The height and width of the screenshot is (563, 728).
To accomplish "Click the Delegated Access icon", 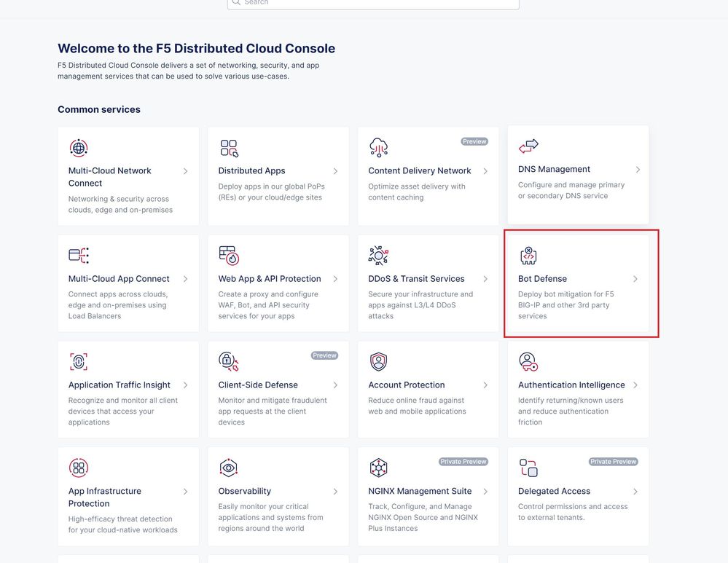I will click(x=528, y=468).
